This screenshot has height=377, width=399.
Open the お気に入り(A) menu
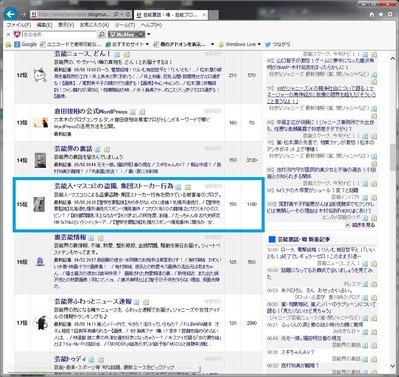94,25
